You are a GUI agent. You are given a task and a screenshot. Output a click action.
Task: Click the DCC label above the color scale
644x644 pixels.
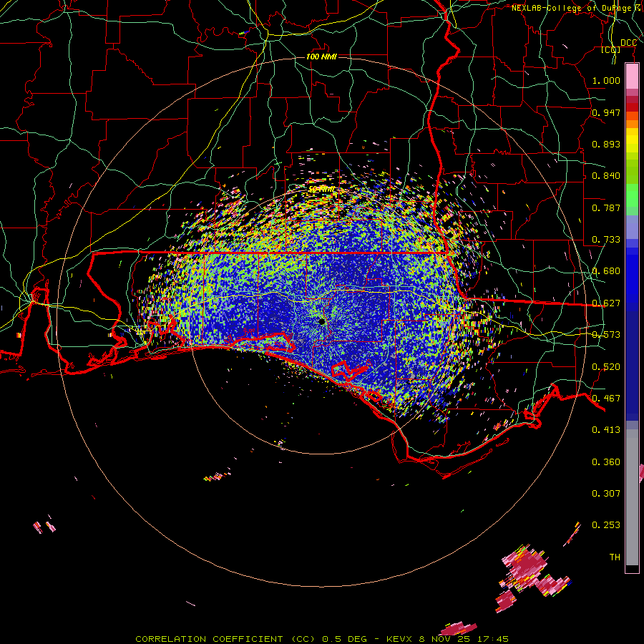point(628,43)
